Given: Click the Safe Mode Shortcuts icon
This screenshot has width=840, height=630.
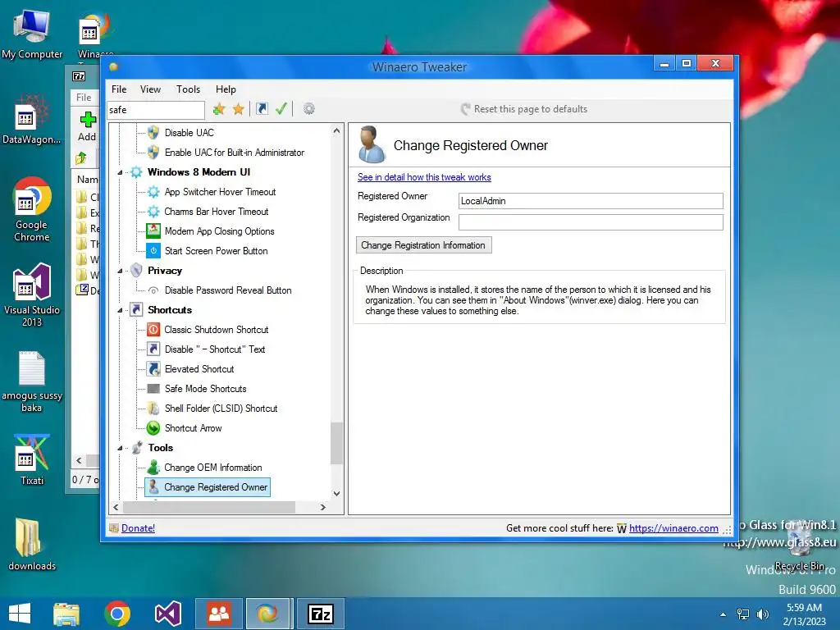Looking at the screenshot, I should (x=153, y=389).
